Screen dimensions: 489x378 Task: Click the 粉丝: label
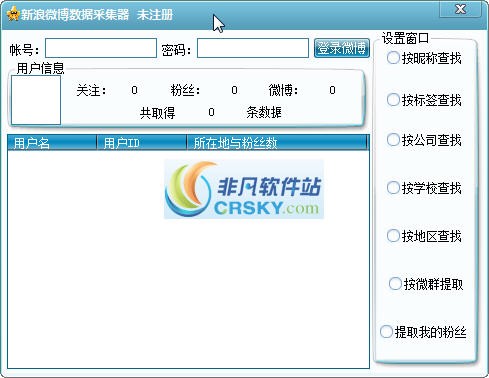[x=185, y=90]
